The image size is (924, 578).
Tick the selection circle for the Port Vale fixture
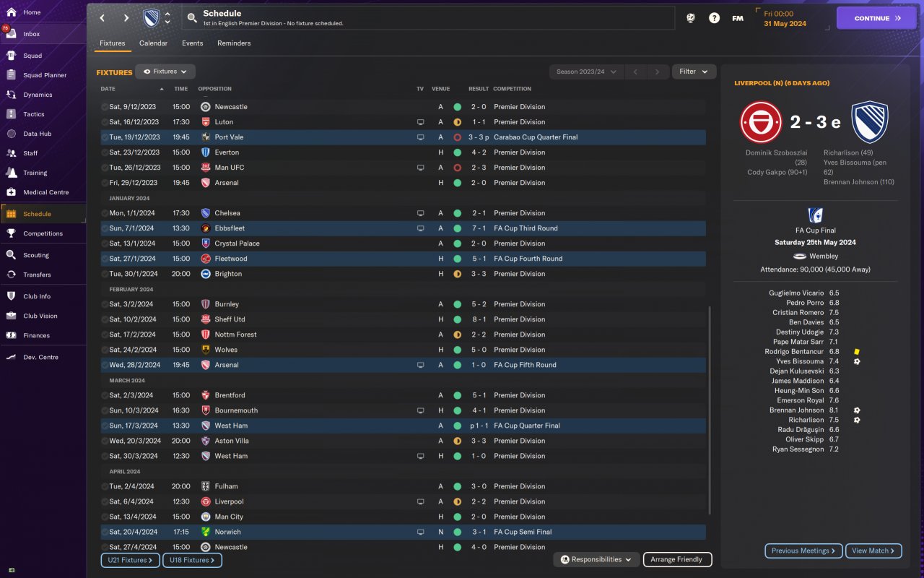[104, 137]
